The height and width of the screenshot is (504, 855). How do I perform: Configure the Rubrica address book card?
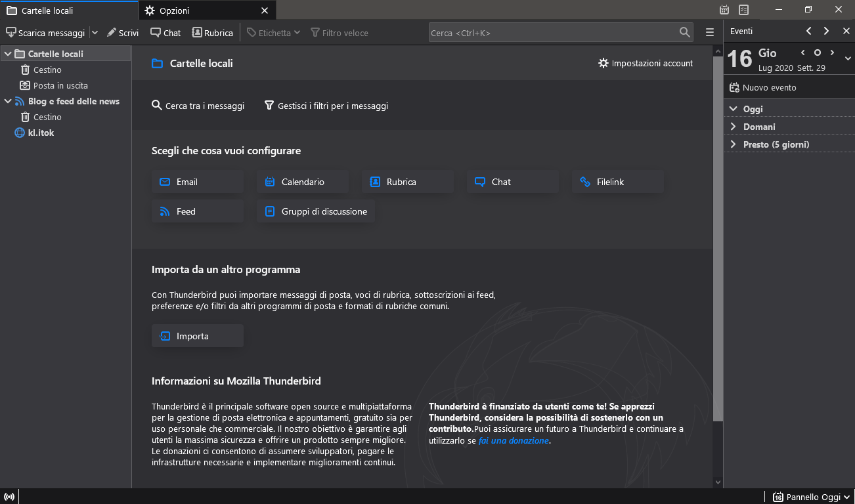(x=408, y=182)
